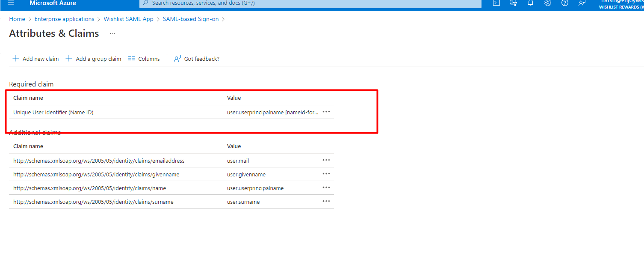Click the user.surname value
The image size is (644, 277).
pyautogui.click(x=243, y=202)
